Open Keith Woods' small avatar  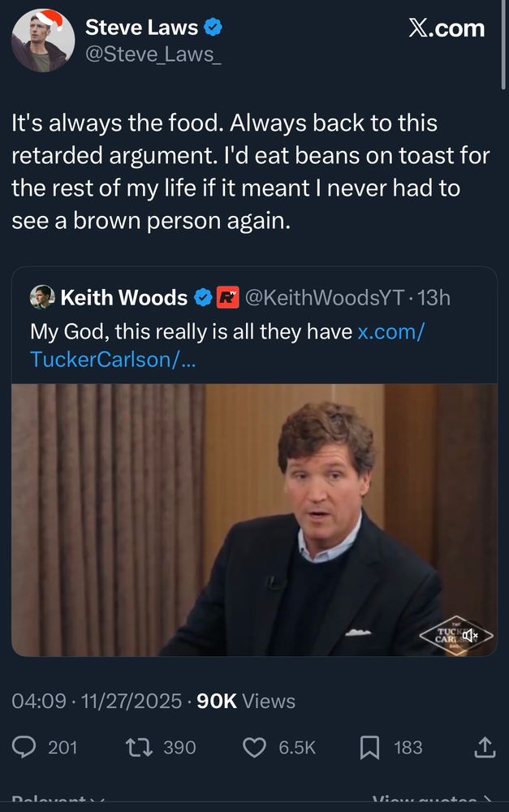coord(42,297)
